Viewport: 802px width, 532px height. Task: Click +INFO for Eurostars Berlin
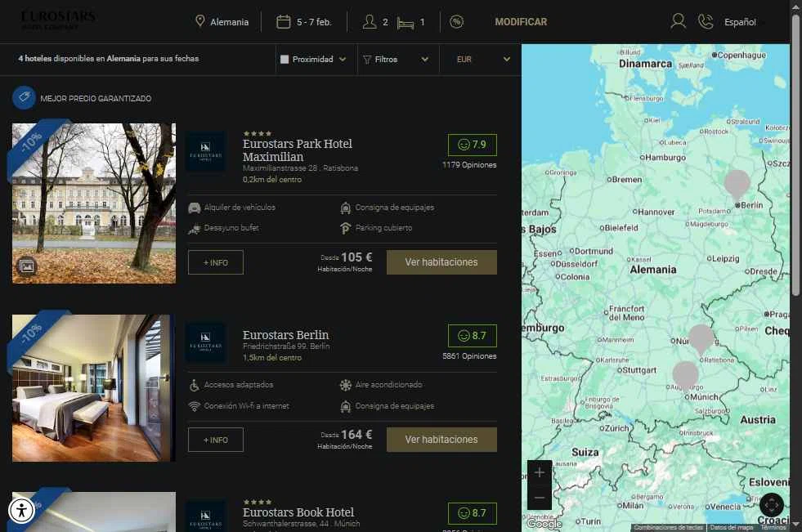215,440
